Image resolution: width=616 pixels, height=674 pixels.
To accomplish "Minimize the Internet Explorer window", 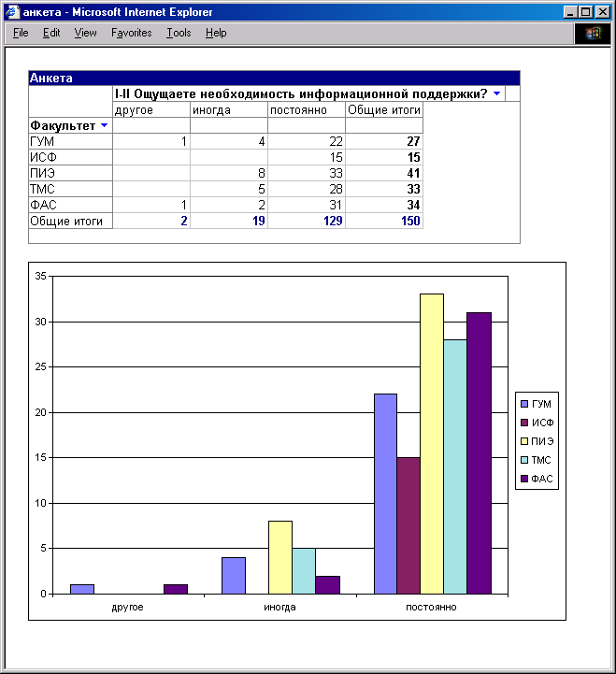I will [x=571, y=12].
